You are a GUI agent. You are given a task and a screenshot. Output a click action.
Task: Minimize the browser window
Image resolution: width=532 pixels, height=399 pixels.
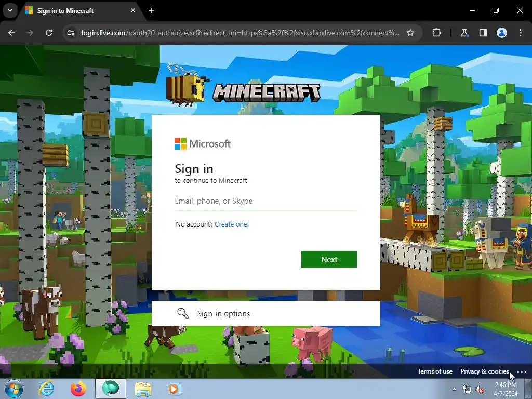pos(472,10)
